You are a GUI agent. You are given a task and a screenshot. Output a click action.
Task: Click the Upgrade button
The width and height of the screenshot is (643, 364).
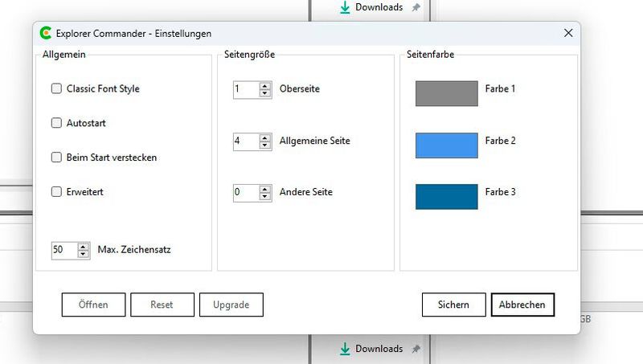[x=231, y=305]
